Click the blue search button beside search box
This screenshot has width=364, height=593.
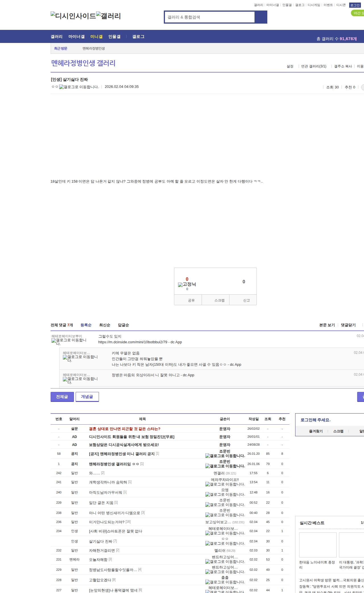point(261,17)
